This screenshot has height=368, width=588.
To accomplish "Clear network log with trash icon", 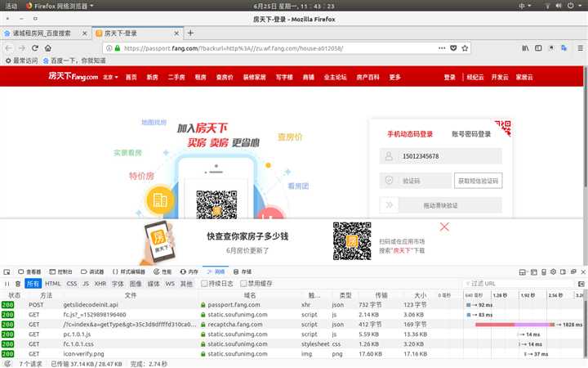I will (18, 284).
